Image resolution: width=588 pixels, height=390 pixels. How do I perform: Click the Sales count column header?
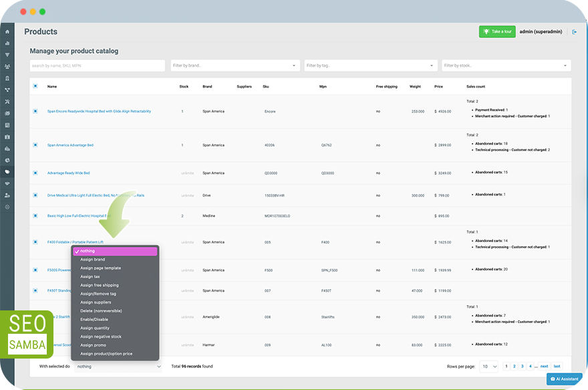[x=476, y=86]
